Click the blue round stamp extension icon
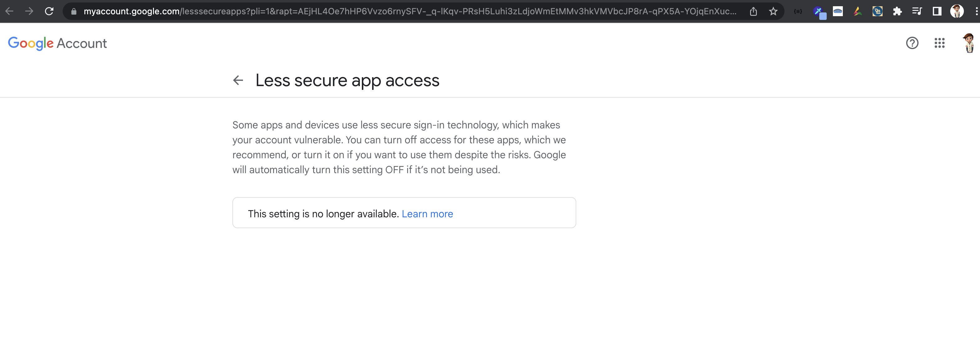 tap(877, 11)
